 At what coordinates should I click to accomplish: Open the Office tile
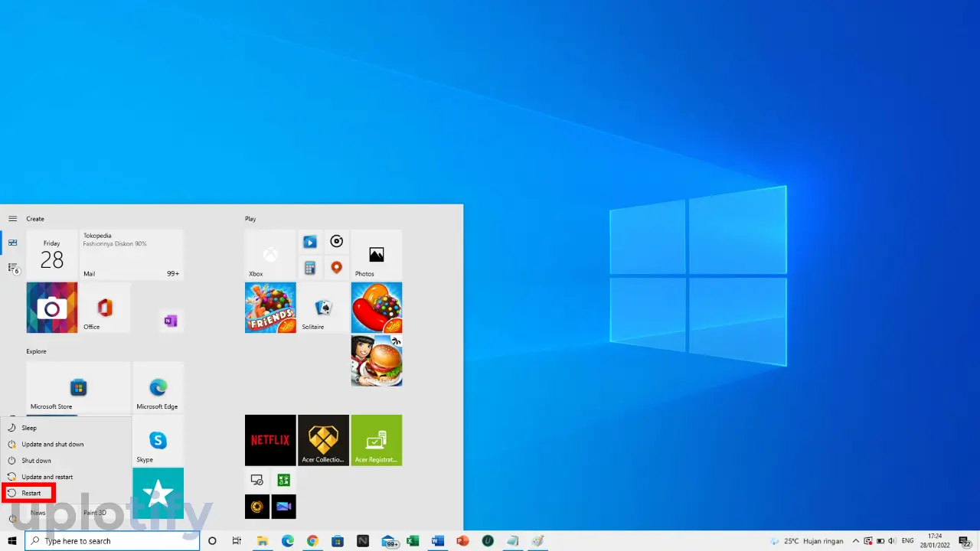(105, 308)
